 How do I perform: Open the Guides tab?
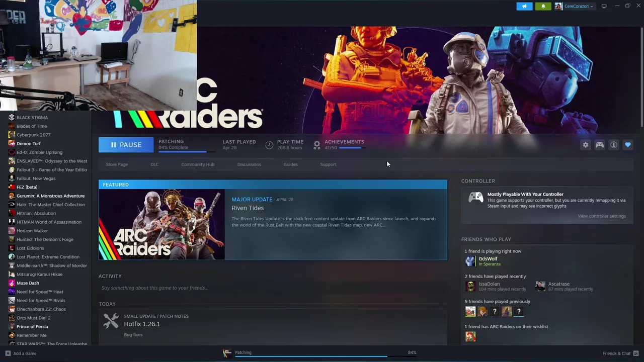(290, 164)
